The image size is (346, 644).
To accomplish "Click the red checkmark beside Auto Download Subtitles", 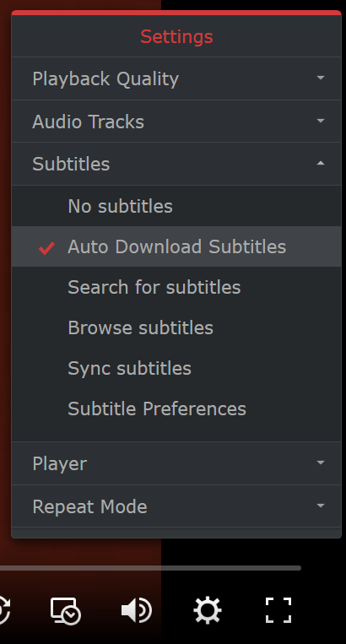I will (46, 247).
